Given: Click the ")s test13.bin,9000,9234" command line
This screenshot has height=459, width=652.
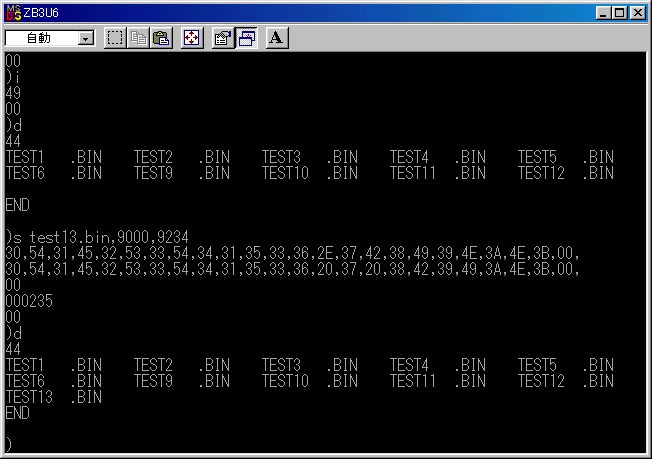Looking at the screenshot, I should pyautogui.click(x=97, y=237).
